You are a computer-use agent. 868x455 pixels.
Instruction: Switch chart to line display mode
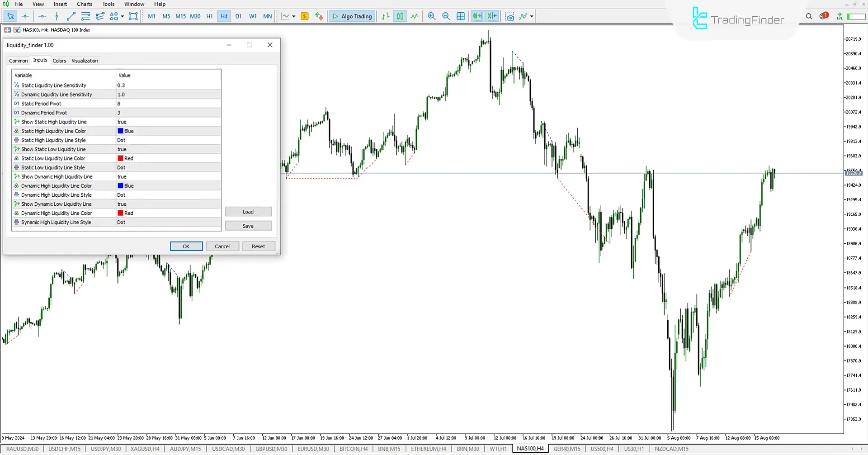pyautogui.click(x=415, y=16)
